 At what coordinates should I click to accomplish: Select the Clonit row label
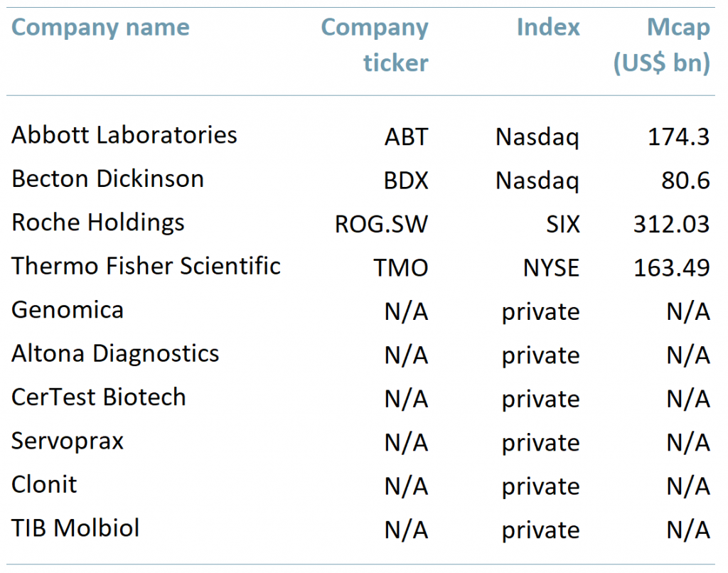44,485
